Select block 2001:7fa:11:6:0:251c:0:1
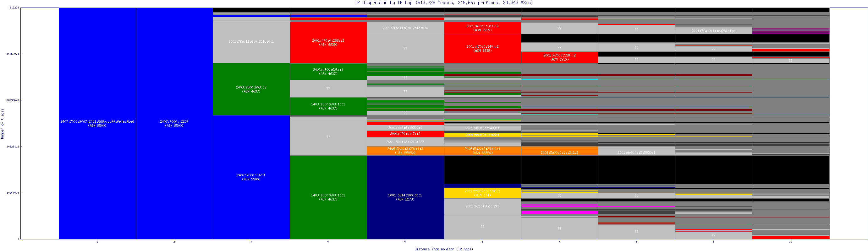 (x=251, y=42)
